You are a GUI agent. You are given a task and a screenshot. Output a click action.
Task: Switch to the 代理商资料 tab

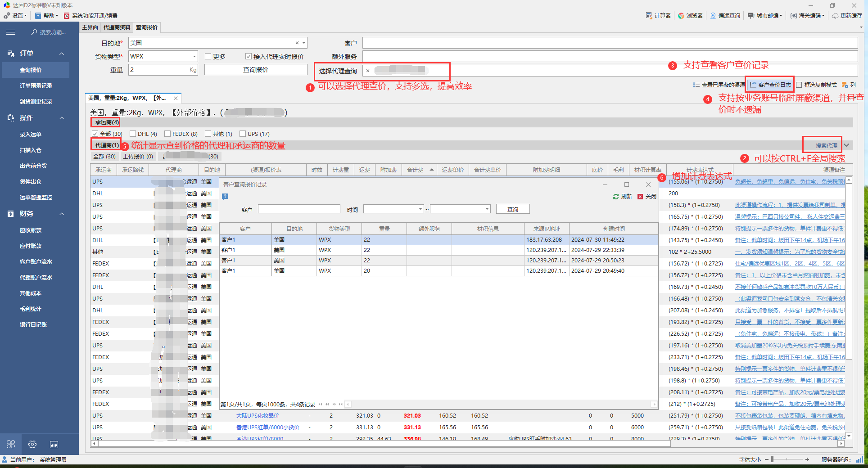(x=117, y=27)
